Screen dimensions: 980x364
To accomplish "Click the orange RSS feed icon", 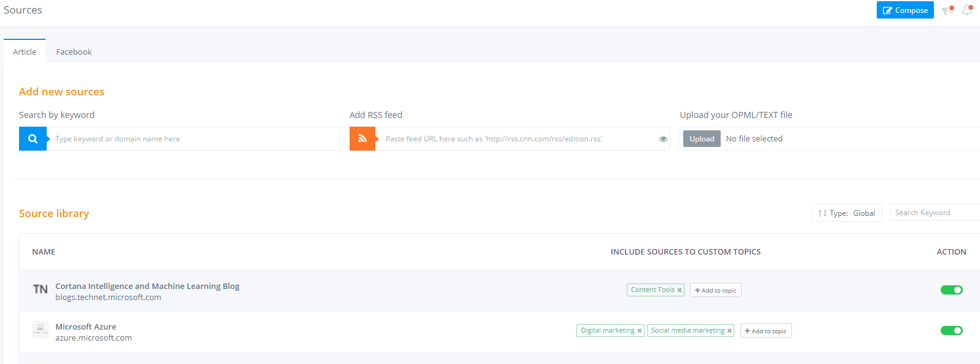I will tap(363, 139).
